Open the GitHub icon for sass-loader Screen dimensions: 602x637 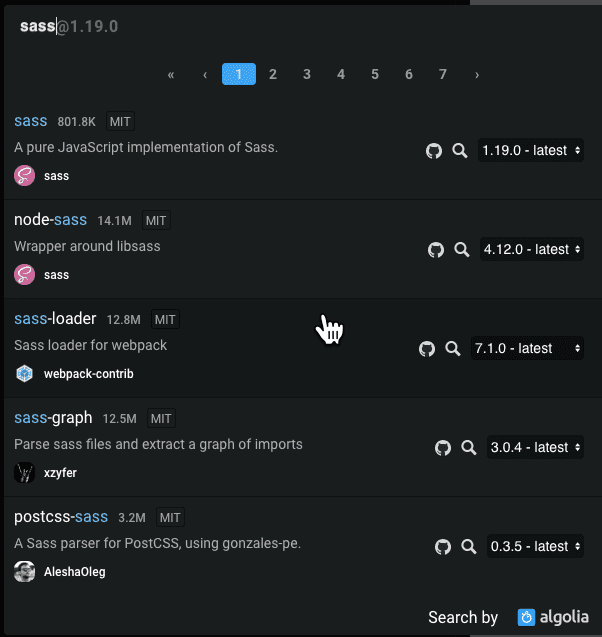[x=427, y=349]
